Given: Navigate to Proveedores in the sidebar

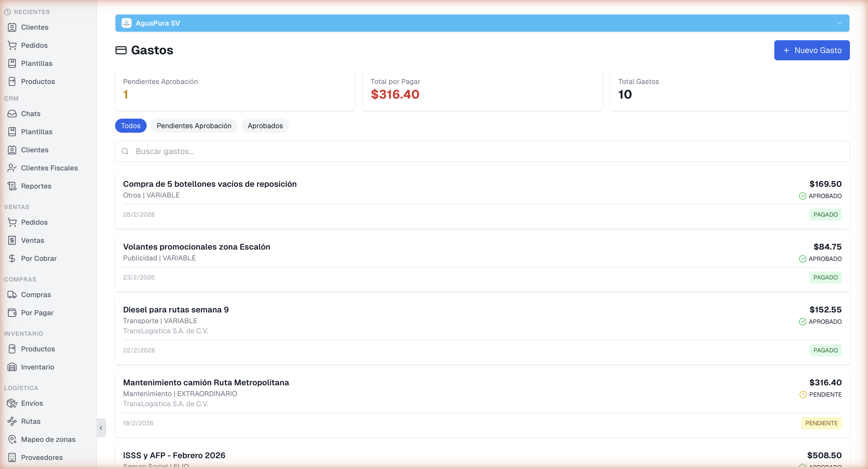Looking at the screenshot, I should coord(13,457).
